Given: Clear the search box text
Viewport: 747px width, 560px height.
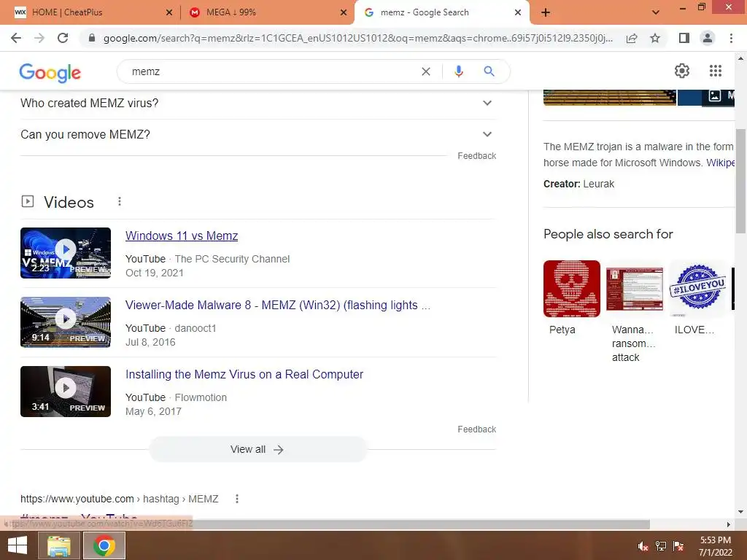Looking at the screenshot, I should (x=426, y=71).
